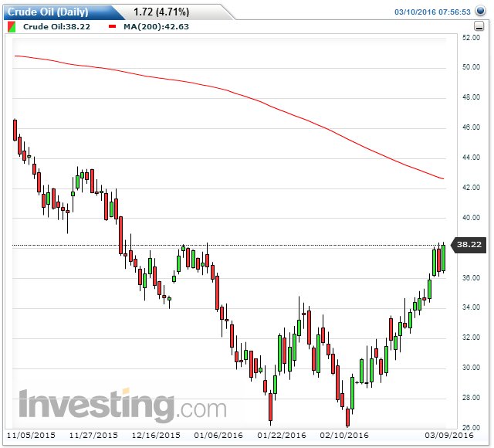Click the 02/10/2016 date axis label

344,436
